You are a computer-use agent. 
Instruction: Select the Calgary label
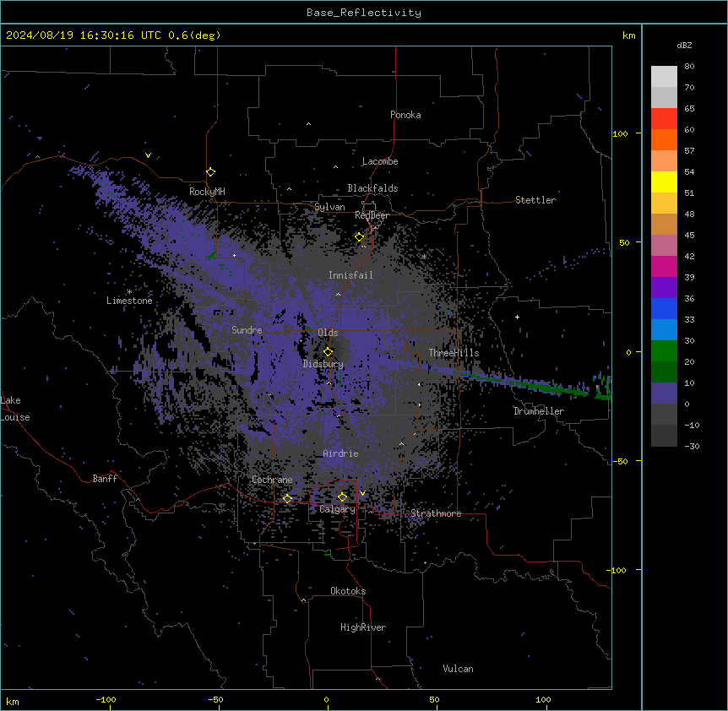(x=337, y=509)
